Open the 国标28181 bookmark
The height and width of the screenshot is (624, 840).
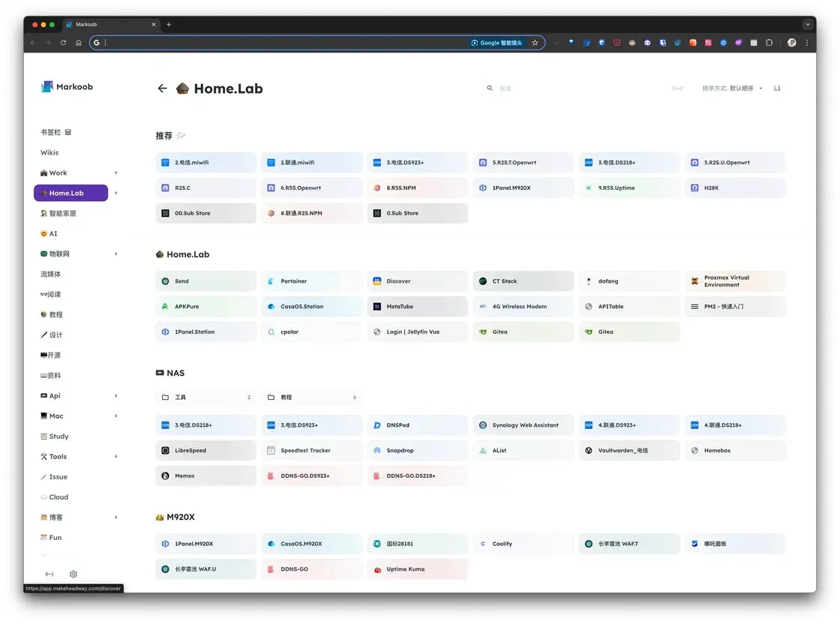coord(418,544)
